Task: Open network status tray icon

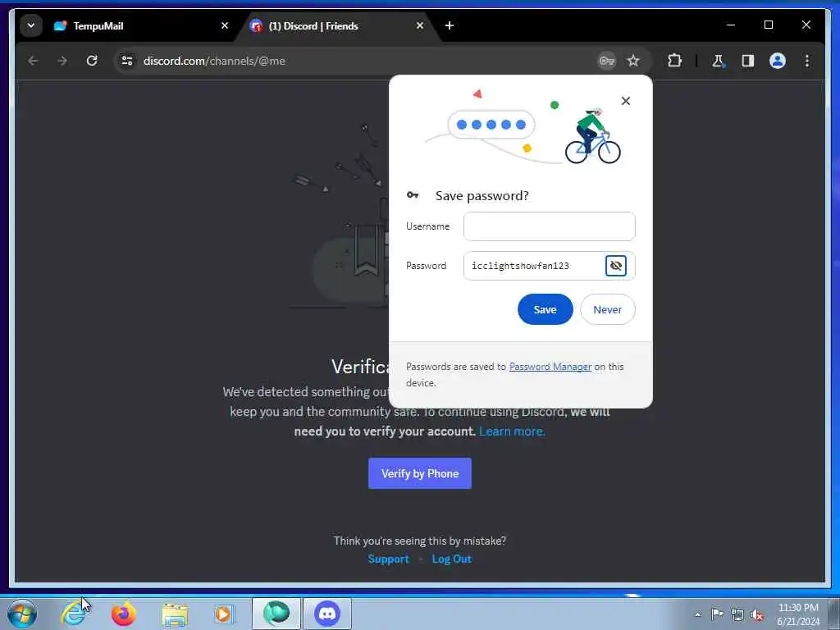Action: pos(737,614)
